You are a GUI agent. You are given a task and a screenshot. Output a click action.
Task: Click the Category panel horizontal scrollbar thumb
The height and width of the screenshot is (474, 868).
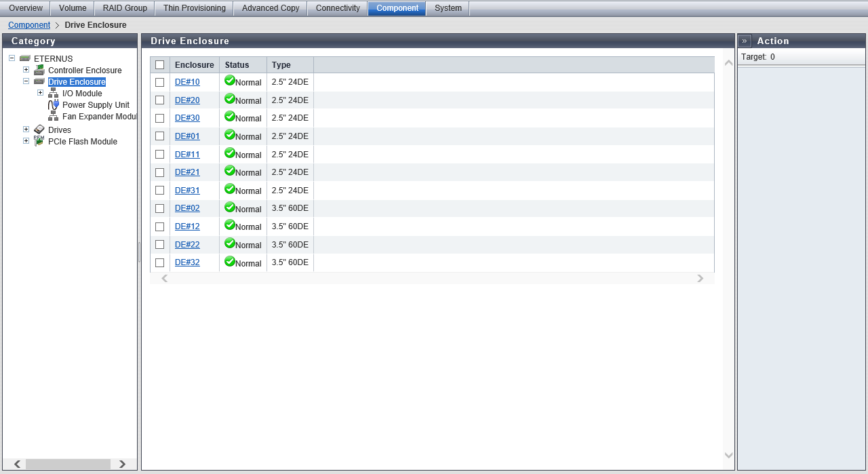click(x=68, y=464)
